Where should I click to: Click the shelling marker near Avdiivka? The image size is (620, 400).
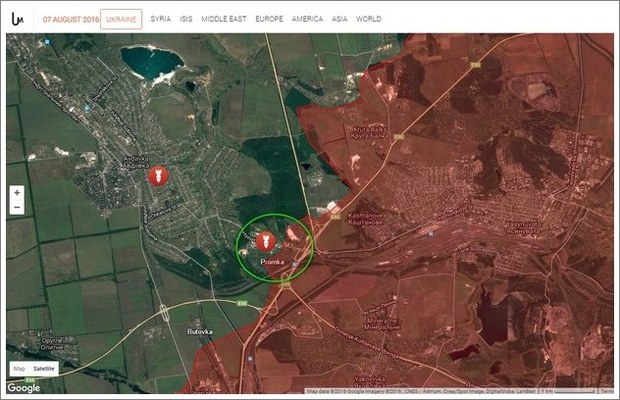point(158,176)
